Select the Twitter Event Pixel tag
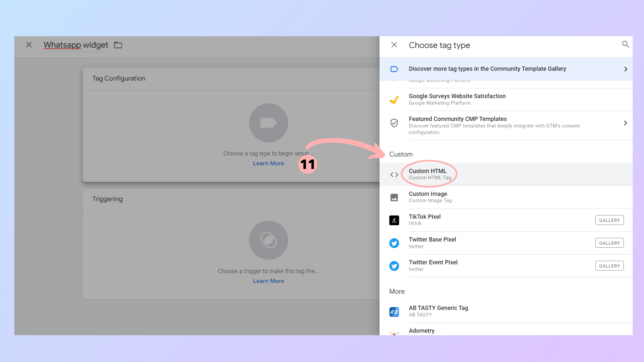644x362 pixels. (x=506, y=265)
